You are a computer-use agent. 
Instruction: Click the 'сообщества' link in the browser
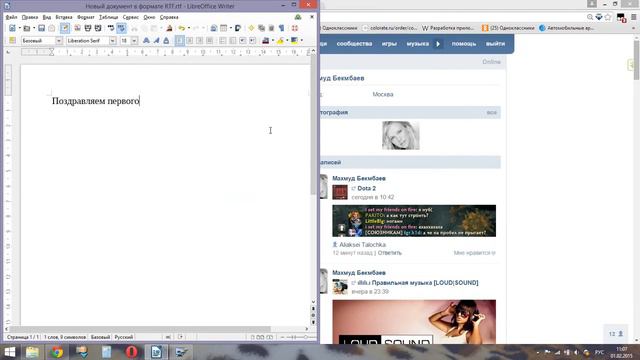(x=354, y=44)
